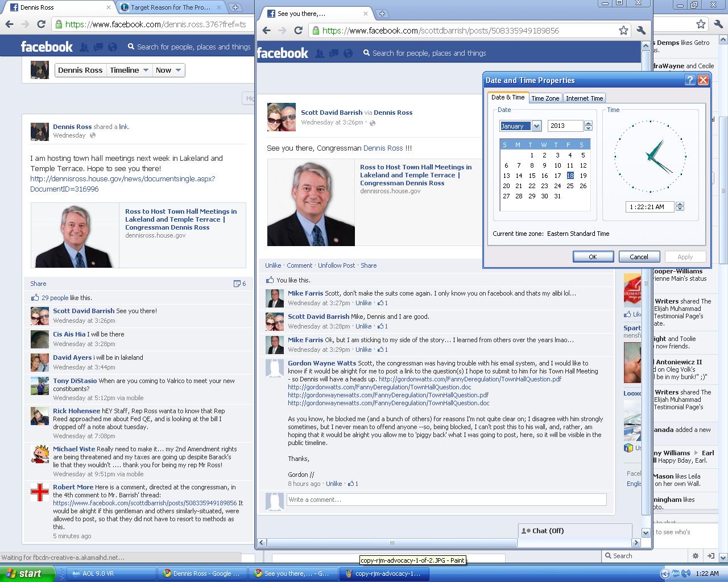Switch to copy-rjm-advocacy Paint taskbar item
Viewport: 728px width, 582px height.
(384, 573)
